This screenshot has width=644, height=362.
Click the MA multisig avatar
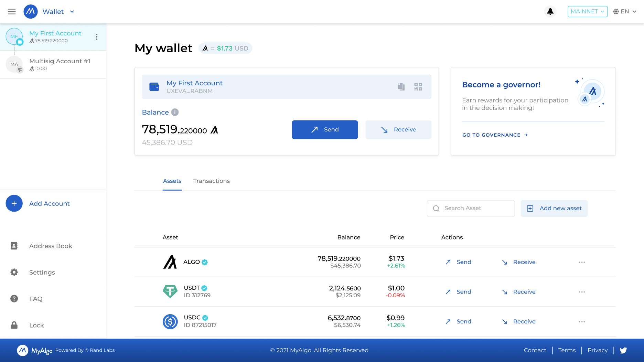coord(14,64)
